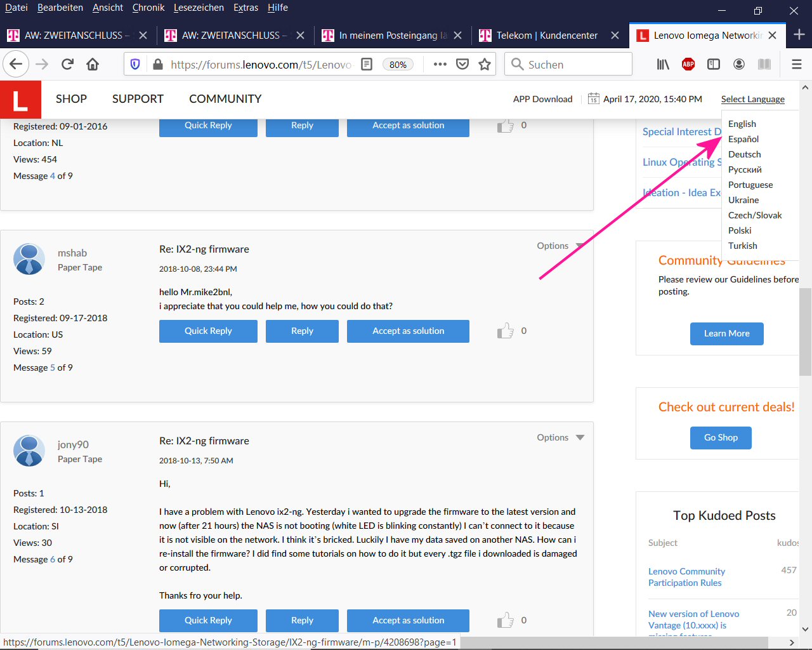812x650 pixels.
Task: Choose Русский language option
Action: (745, 169)
